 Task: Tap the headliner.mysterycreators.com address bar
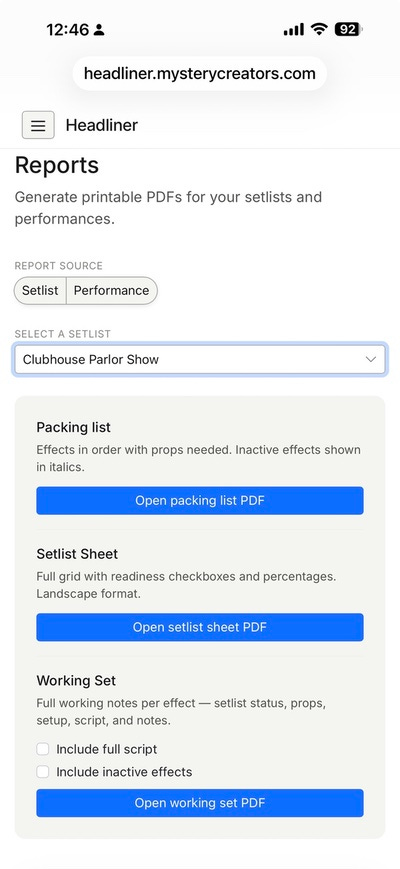pos(199,74)
